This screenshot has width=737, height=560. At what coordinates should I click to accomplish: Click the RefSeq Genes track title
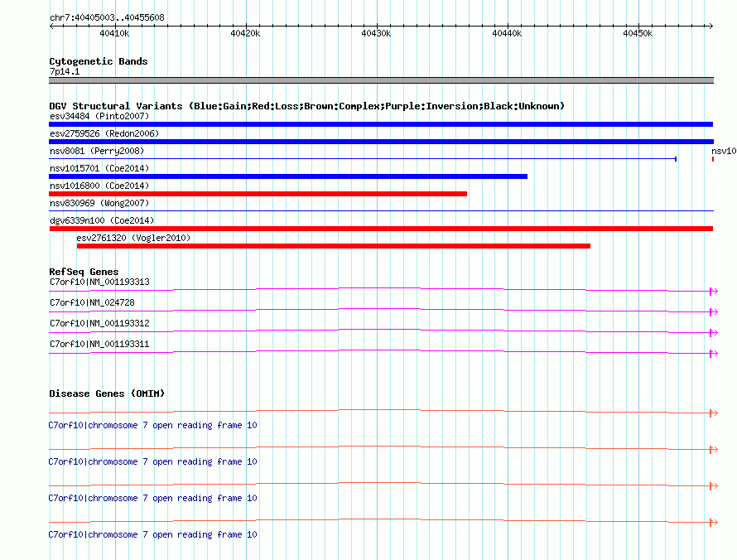[x=84, y=272]
